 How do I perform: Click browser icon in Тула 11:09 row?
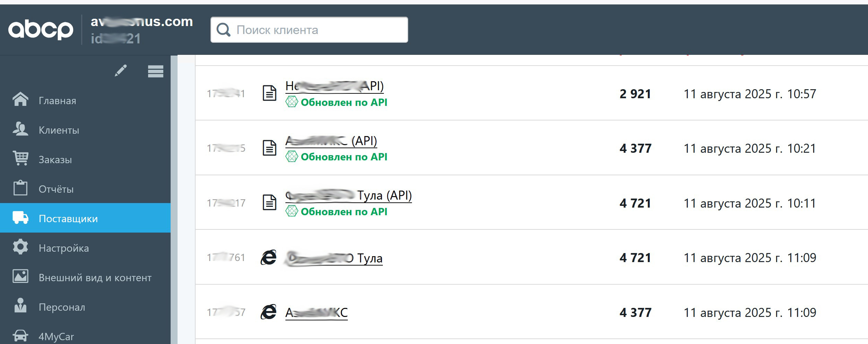[268, 258]
